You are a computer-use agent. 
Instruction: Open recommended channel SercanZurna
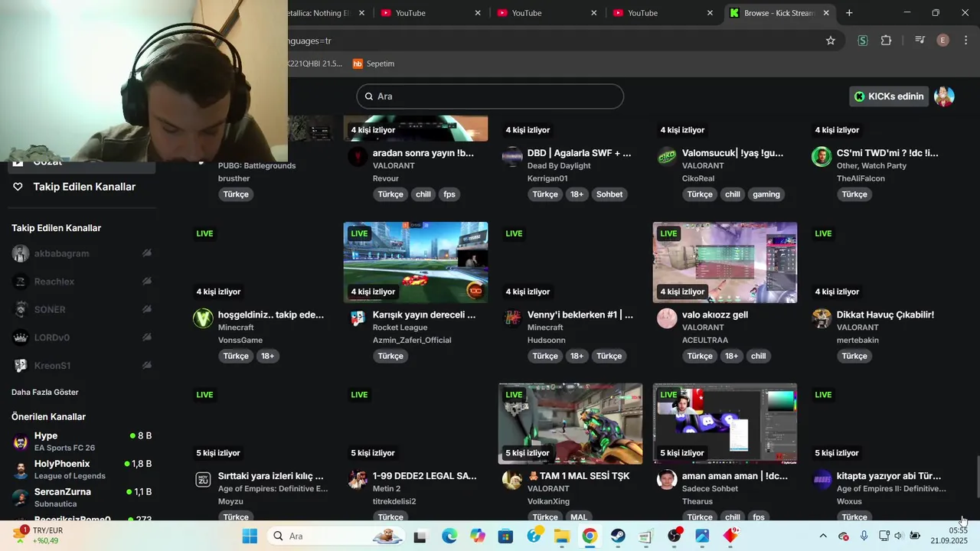click(x=81, y=497)
